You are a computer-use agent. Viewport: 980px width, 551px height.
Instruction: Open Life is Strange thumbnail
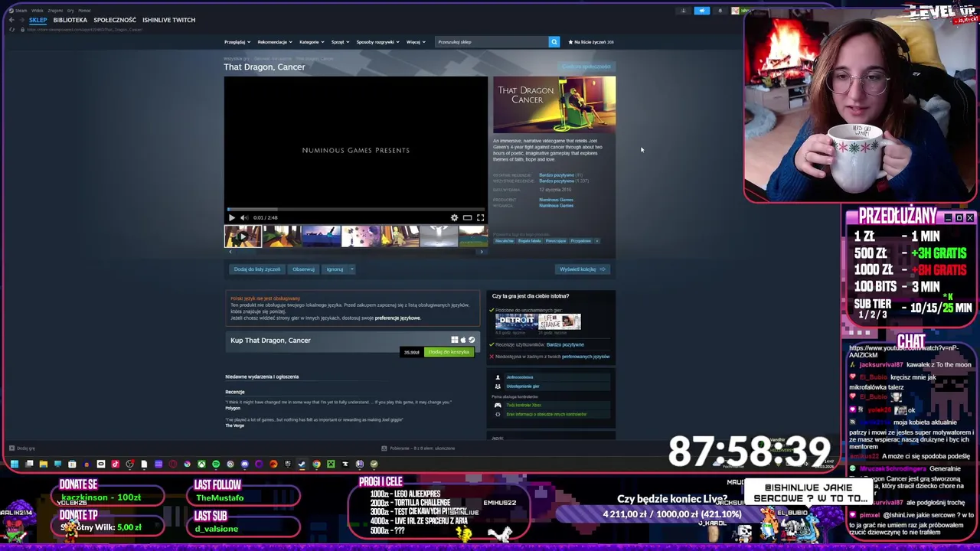coord(560,321)
